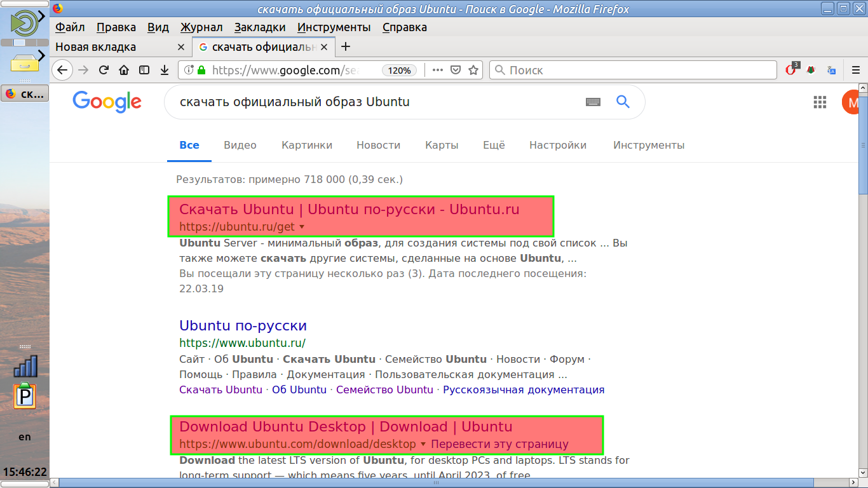Open the Журнал menu

tap(201, 27)
